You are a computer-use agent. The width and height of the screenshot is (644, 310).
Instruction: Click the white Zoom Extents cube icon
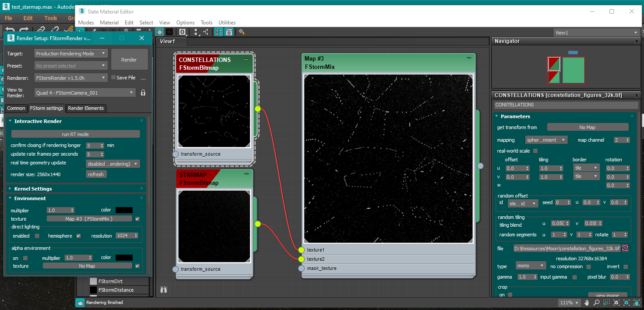[x=616, y=303]
